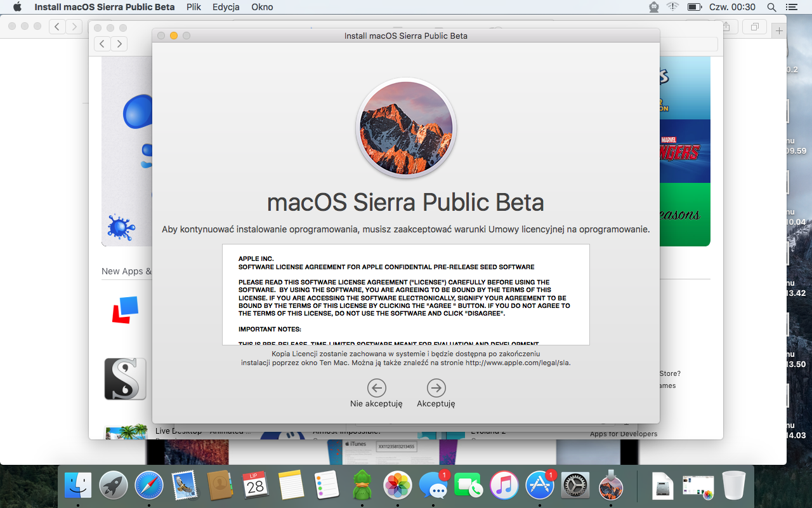Click the APPLE INC. line in license
The width and height of the screenshot is (812, 508).
(256, 259)
